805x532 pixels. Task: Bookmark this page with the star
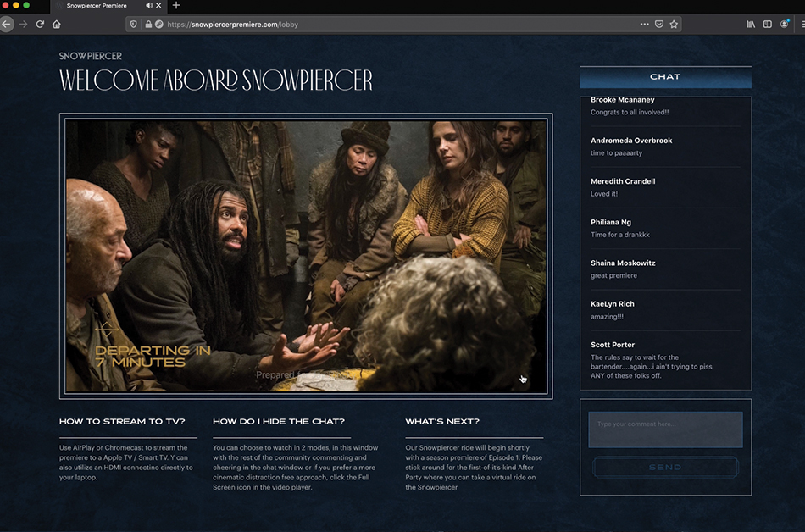pos(674,24)
